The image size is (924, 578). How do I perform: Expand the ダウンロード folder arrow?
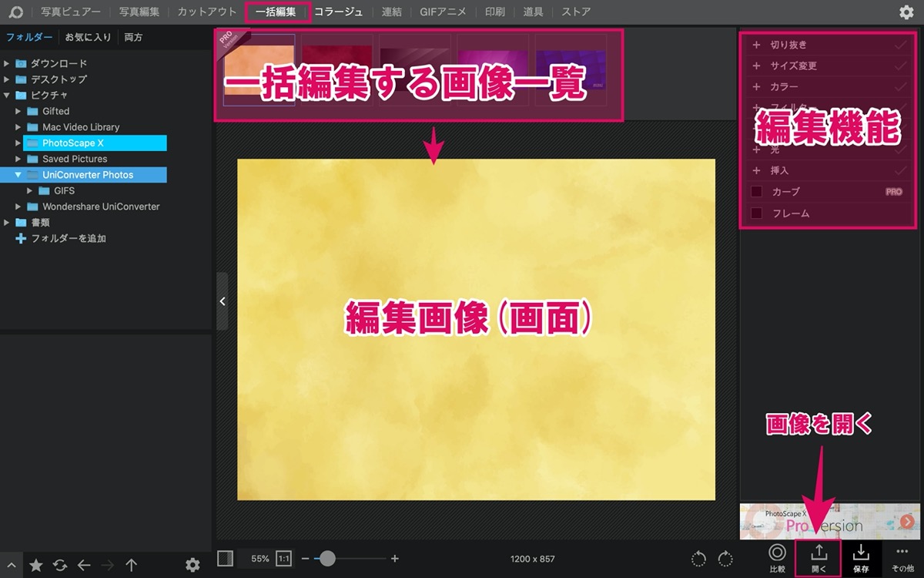click(x=6, y=63)
